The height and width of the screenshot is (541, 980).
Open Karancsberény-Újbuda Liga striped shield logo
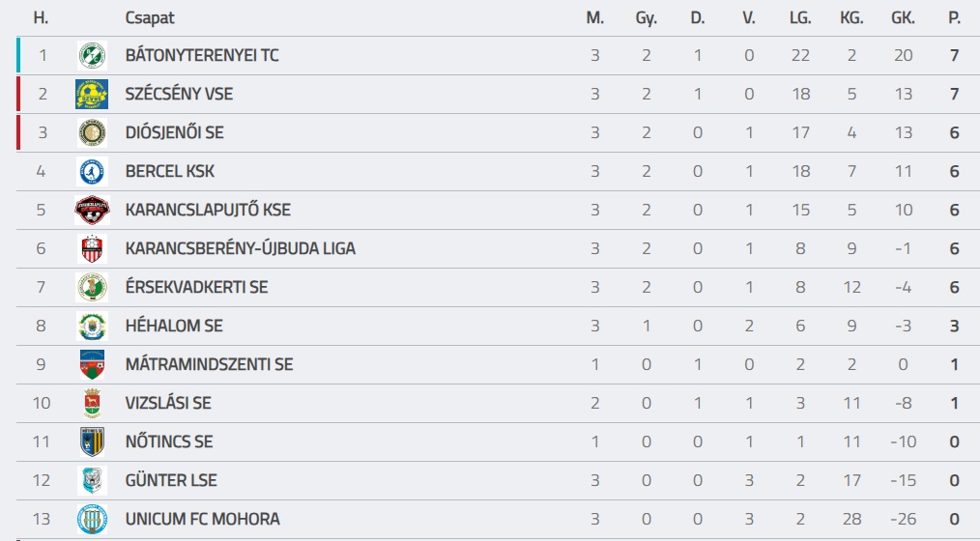coord(92,248)
